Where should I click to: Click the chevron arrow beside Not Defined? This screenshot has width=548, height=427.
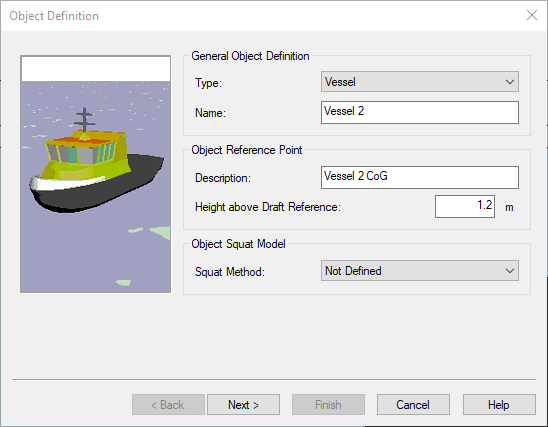pyautogui.click(x=510, y=271)
